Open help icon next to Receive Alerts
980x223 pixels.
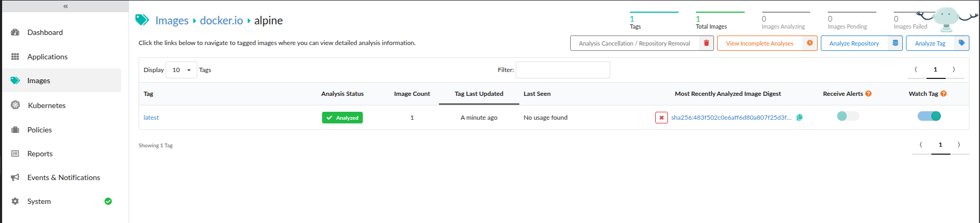(x=868, y=94)
